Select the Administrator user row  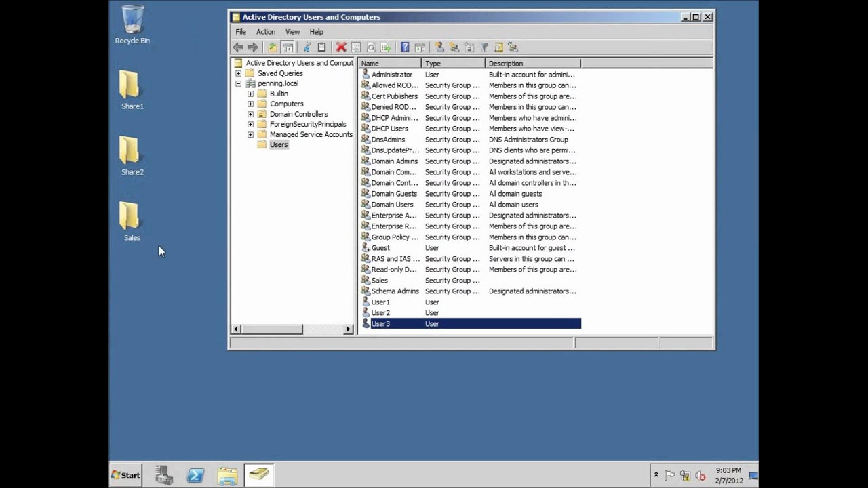(470, 75)
